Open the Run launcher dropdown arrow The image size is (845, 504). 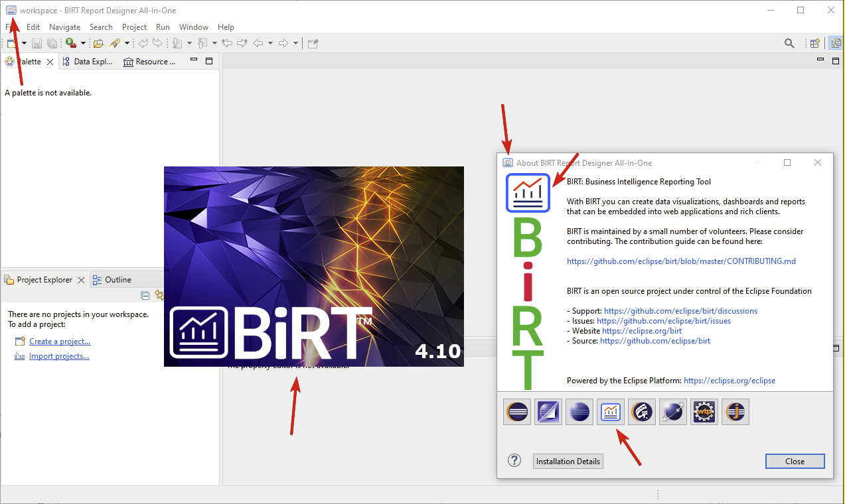[x=83, y=43]
